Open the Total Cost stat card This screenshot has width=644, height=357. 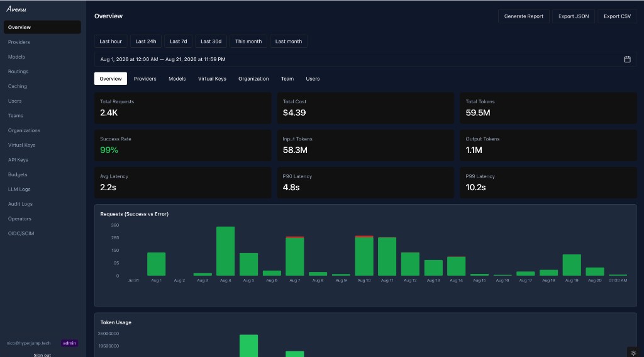[x=365, y=108]
